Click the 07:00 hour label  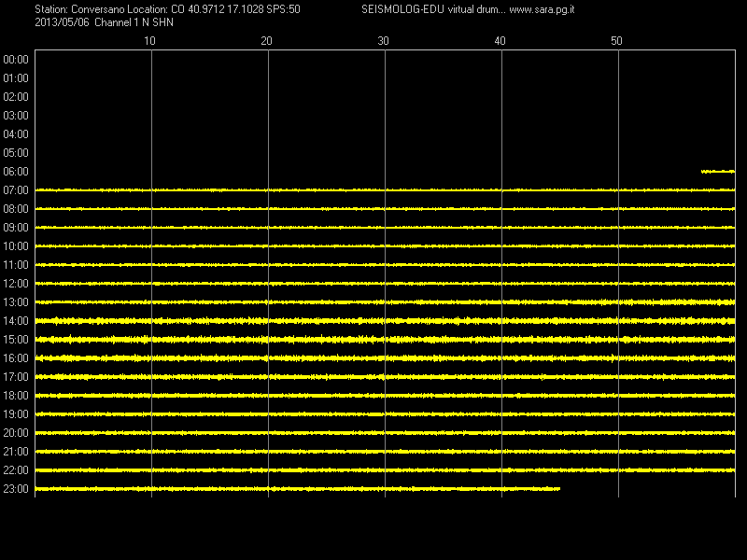pos(16,190)
